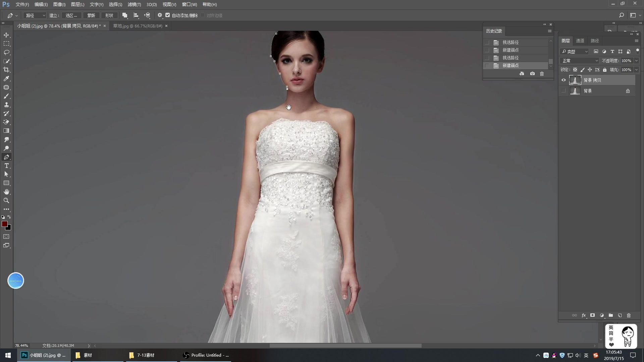
Task: Hide the 背景 拷贝 layer
Action: pyautogui.click(x=563, y=80)
